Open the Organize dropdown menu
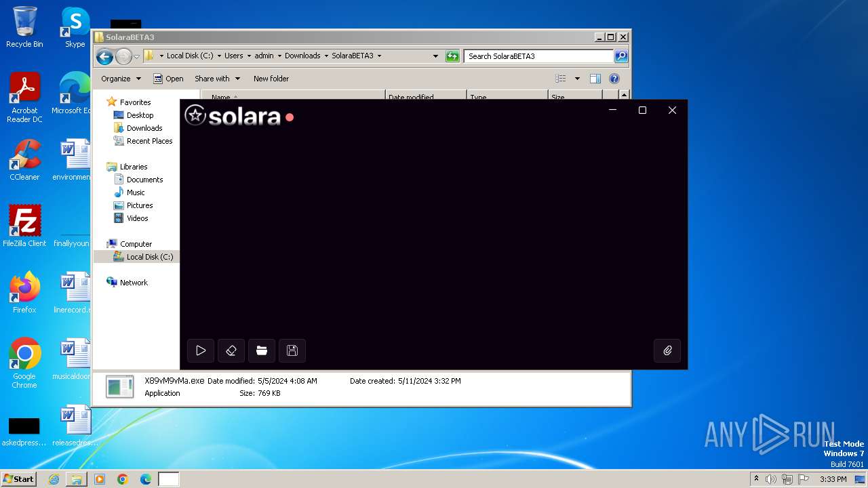This screenshot has height=488, width=868. [x=121, y=79]
